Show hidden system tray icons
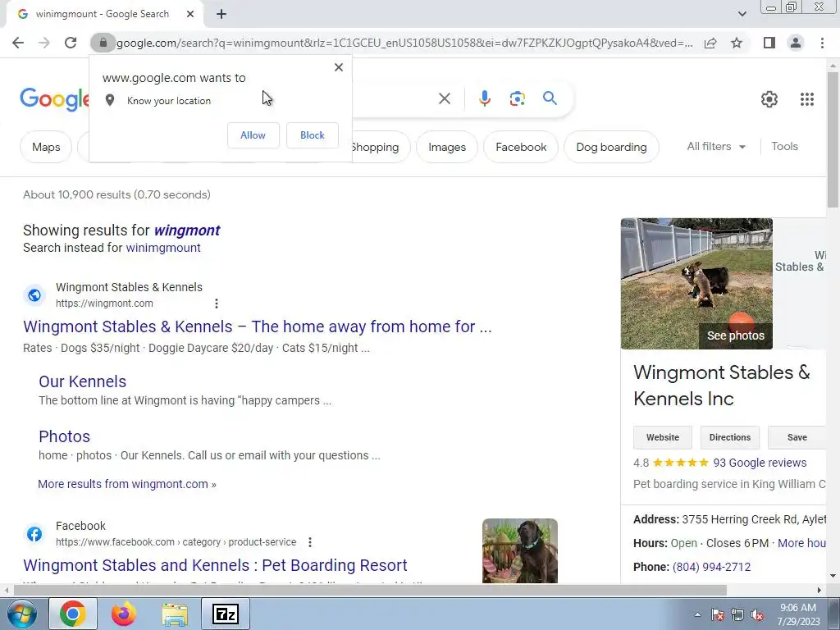The height and width of the screenshot is (630, 840). 697,614
